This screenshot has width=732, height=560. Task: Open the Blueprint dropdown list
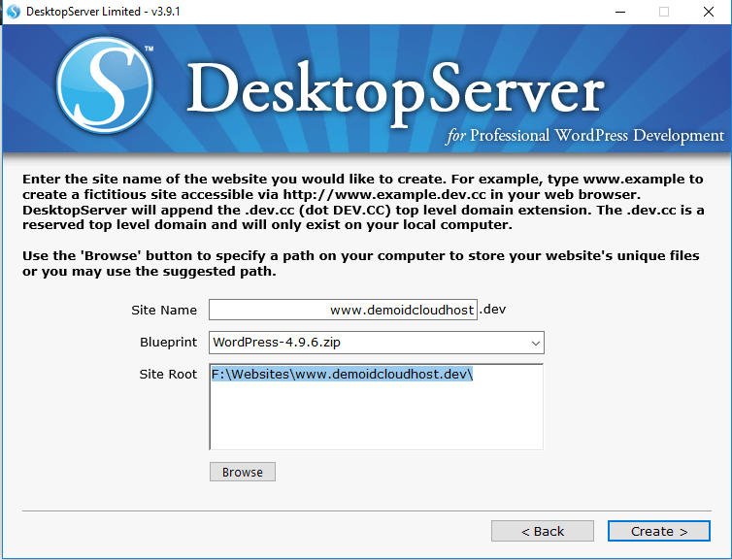[x=377, y=343]
